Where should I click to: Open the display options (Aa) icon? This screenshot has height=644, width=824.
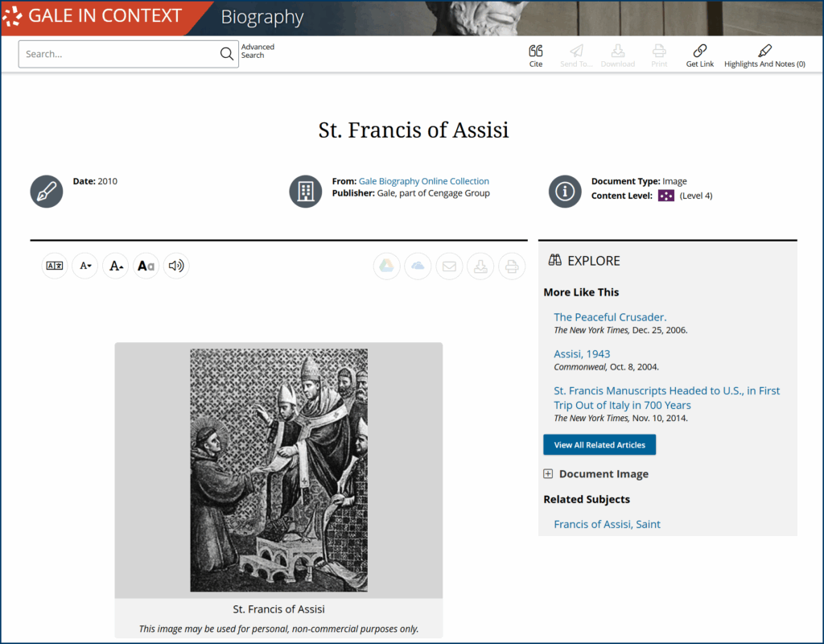146,266
